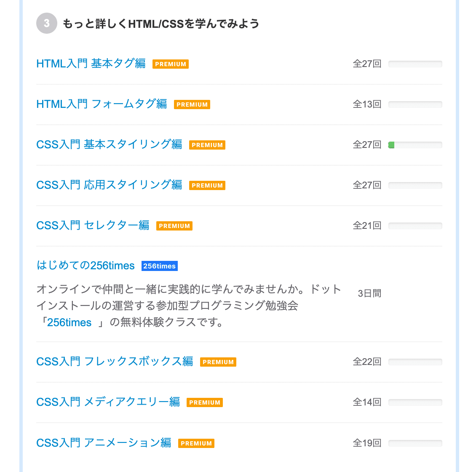Open はじめての256times course link

tap(86, 266)
